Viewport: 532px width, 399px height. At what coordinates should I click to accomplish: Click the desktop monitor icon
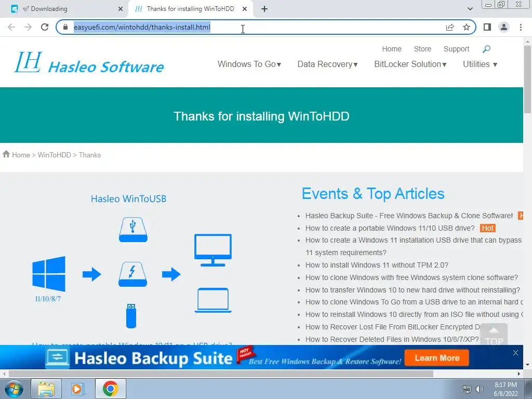pyautogui.click(x=212, y=250)
